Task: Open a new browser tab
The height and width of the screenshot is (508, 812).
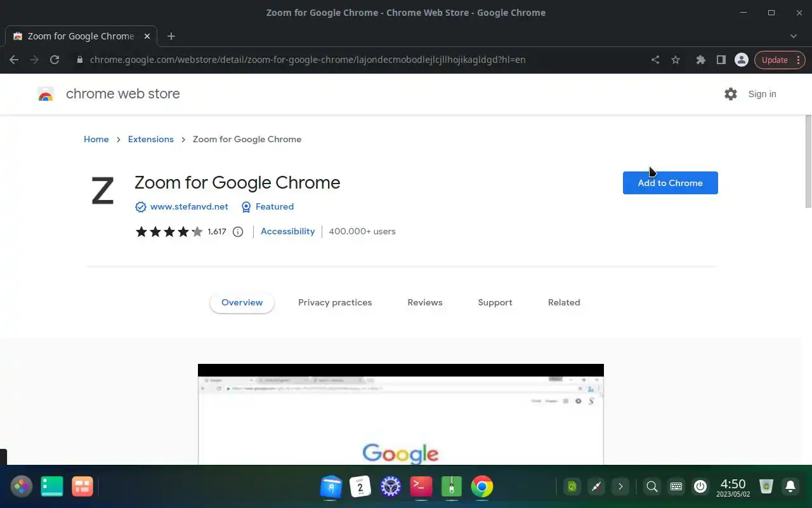Action: pos(171,36)
